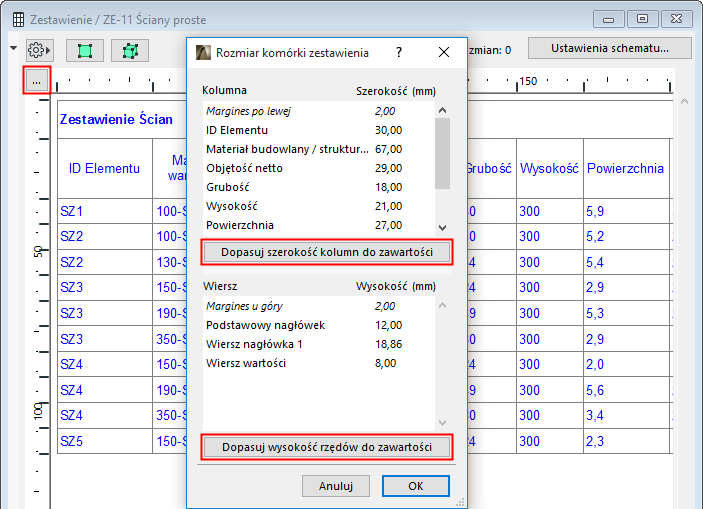Screen dimensions: 703x509
Task: Click width value 30,00
Action: coord(388,130)
